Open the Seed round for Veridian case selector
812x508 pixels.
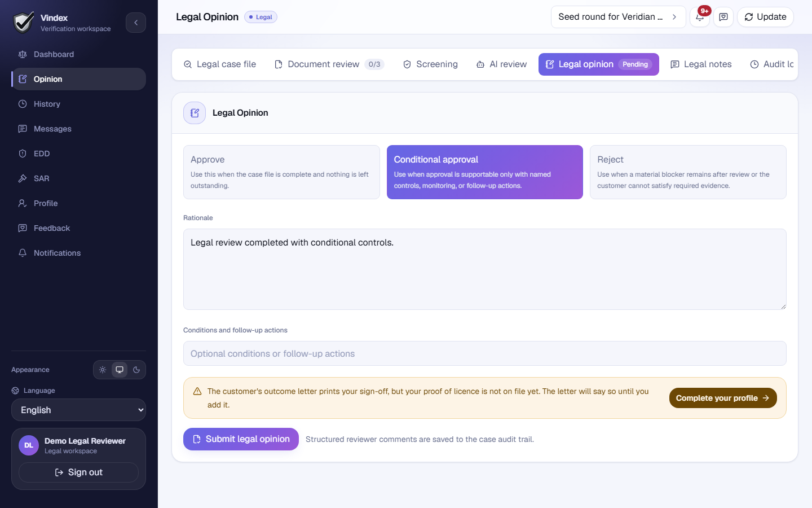tap(618, 17)
